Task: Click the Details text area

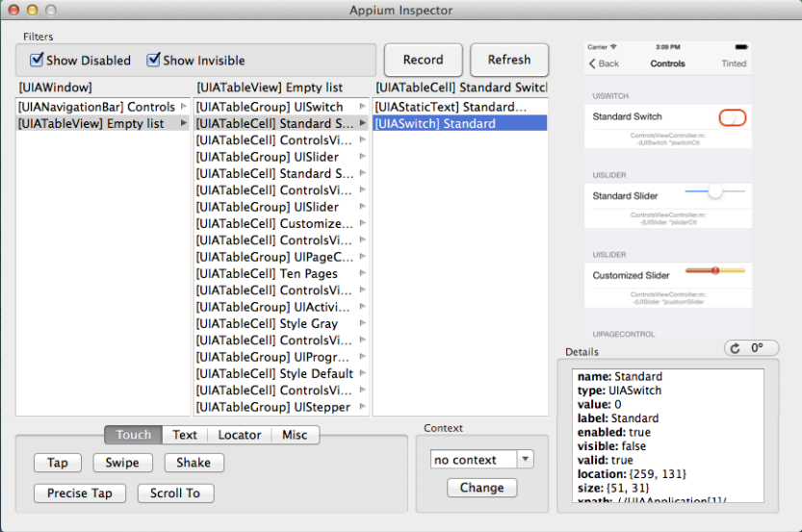Action: [x=668, y=436]
